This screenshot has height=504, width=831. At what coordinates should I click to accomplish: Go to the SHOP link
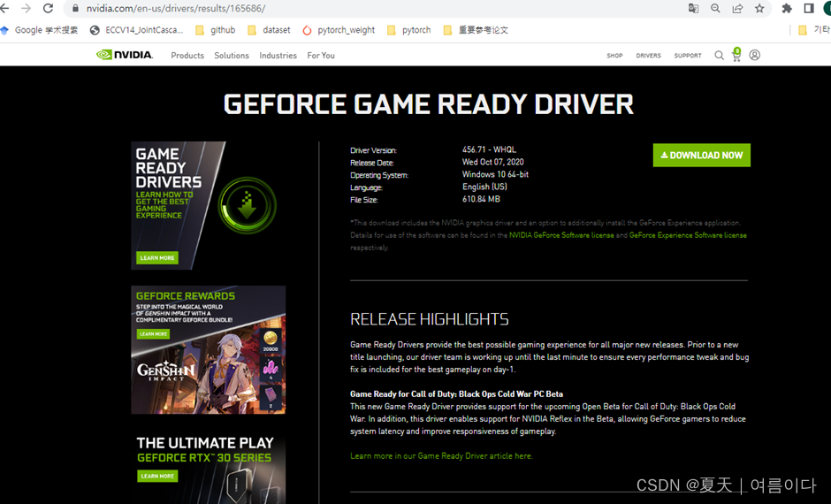(x=614, y=55)
